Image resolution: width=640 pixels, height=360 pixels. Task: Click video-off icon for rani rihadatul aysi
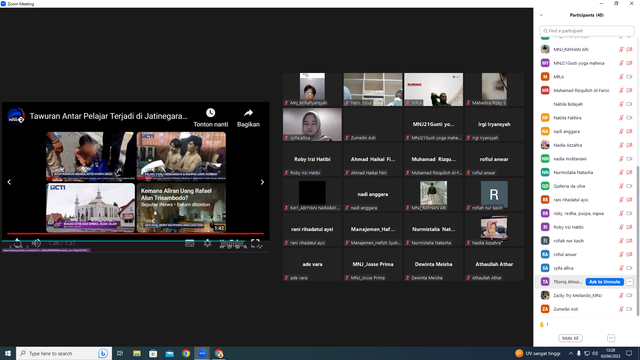coord(629,200)
